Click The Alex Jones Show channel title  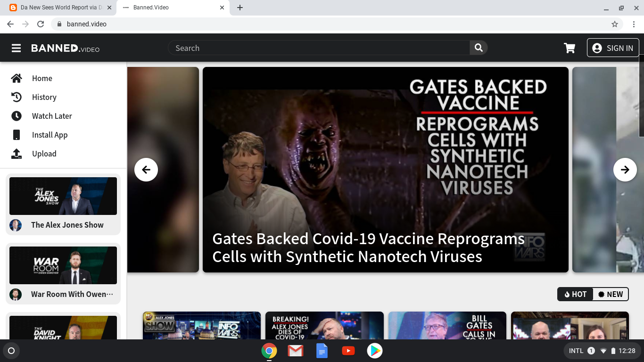point(67,225)
